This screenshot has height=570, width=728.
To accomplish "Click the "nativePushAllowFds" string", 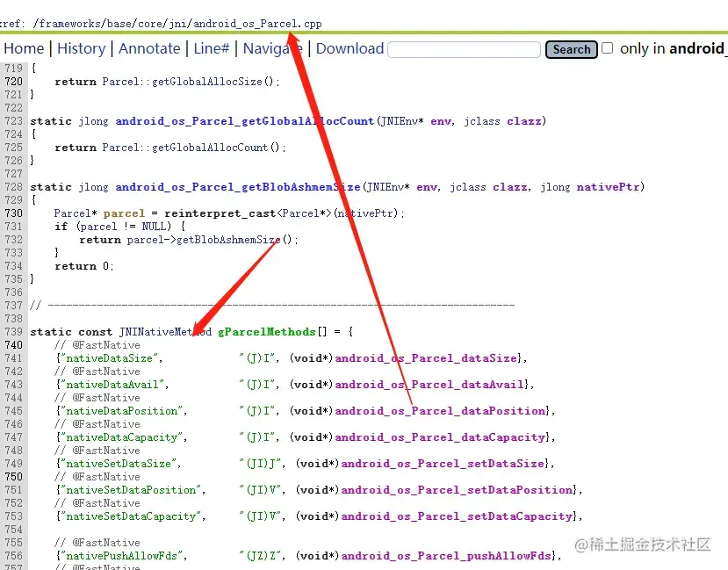I will tap(122, 556).
